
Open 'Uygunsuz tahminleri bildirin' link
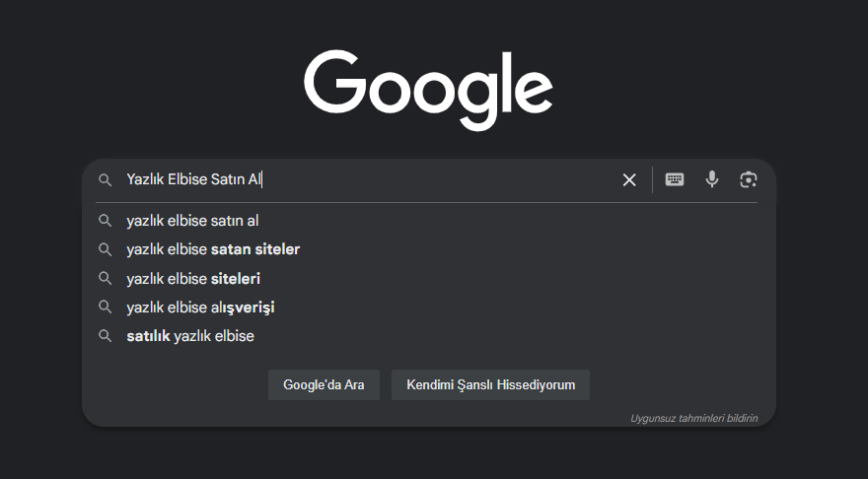[693, 418]
